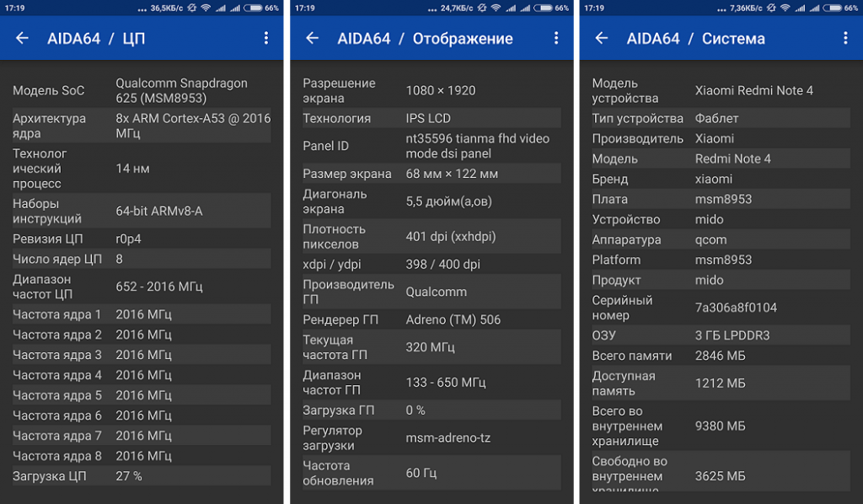The width and height of the screenshot is (863, 504).
Task: Select the Частота обновления 60 Гц row
Action: (431, 473)
